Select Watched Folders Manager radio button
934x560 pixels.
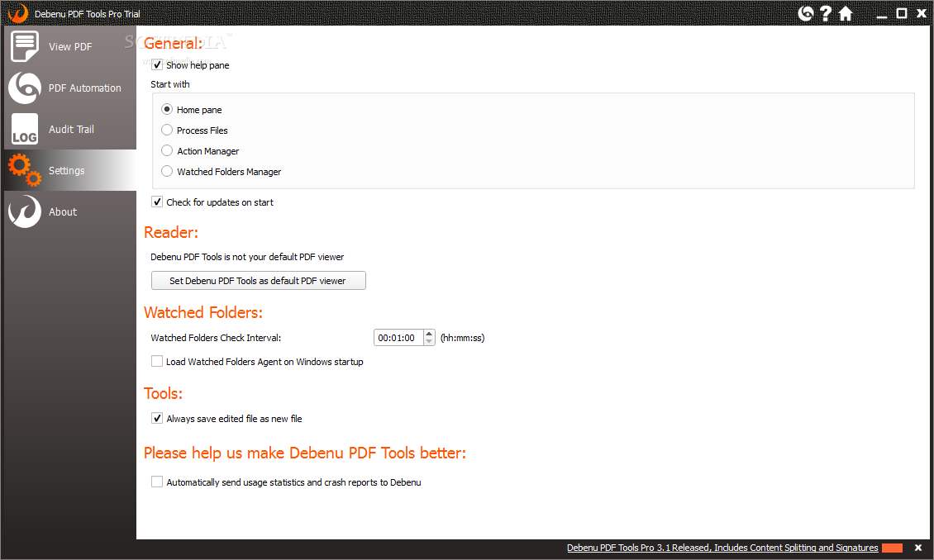click(167, 172)
